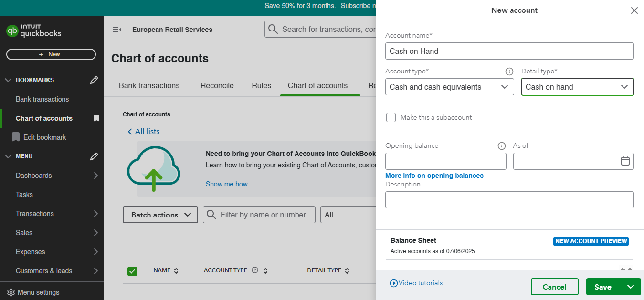Click the search magnifier icon in top bar

tap(273, 29)
